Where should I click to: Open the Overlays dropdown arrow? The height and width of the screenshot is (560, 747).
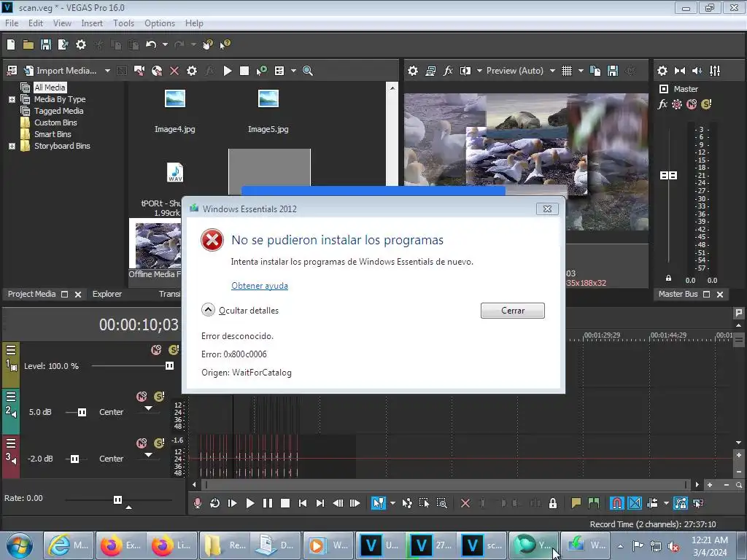581,71
